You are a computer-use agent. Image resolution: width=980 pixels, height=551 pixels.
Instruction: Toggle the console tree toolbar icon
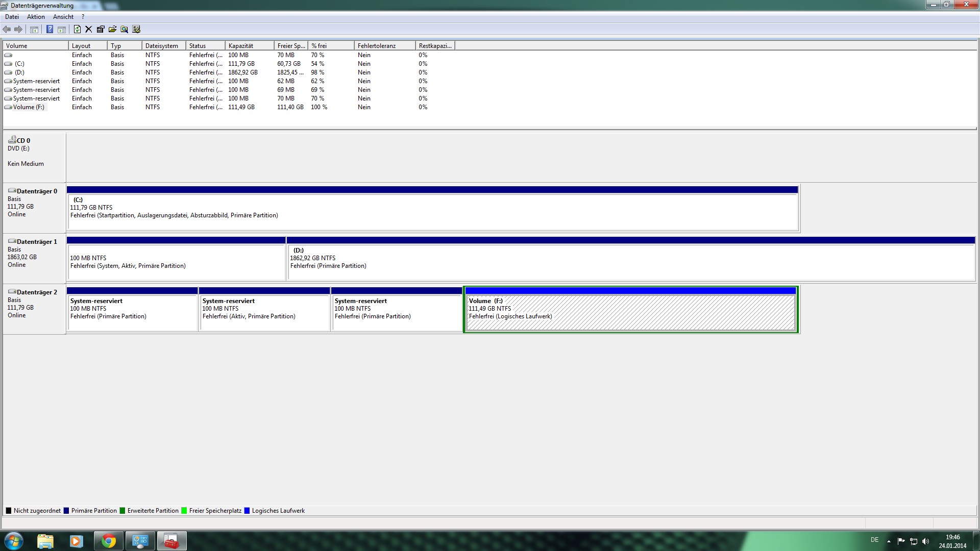click(34, 29)
